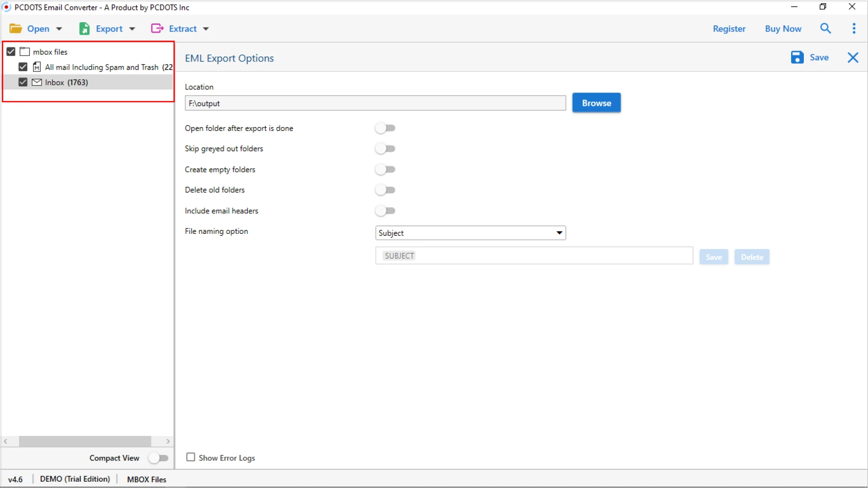Screen dimensions: 868x488
Task: Click inside the Location path field
Action: click(375, 103)
